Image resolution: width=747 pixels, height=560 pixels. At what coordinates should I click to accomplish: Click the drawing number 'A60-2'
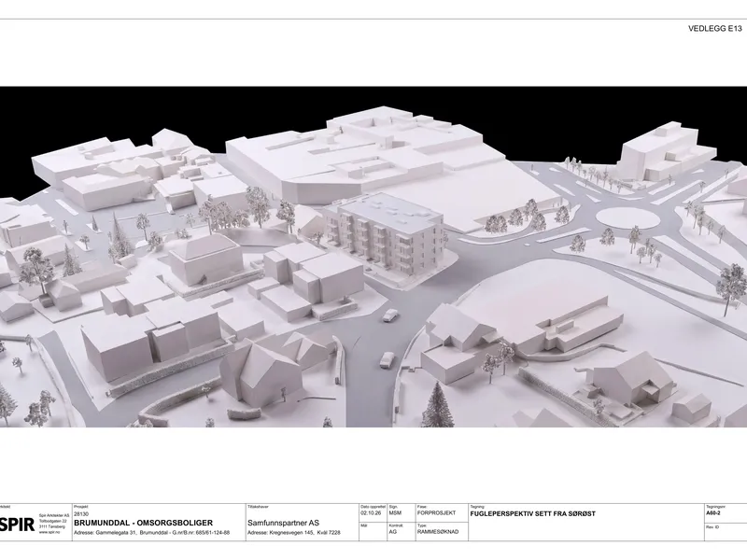click(x=714, y=513)
